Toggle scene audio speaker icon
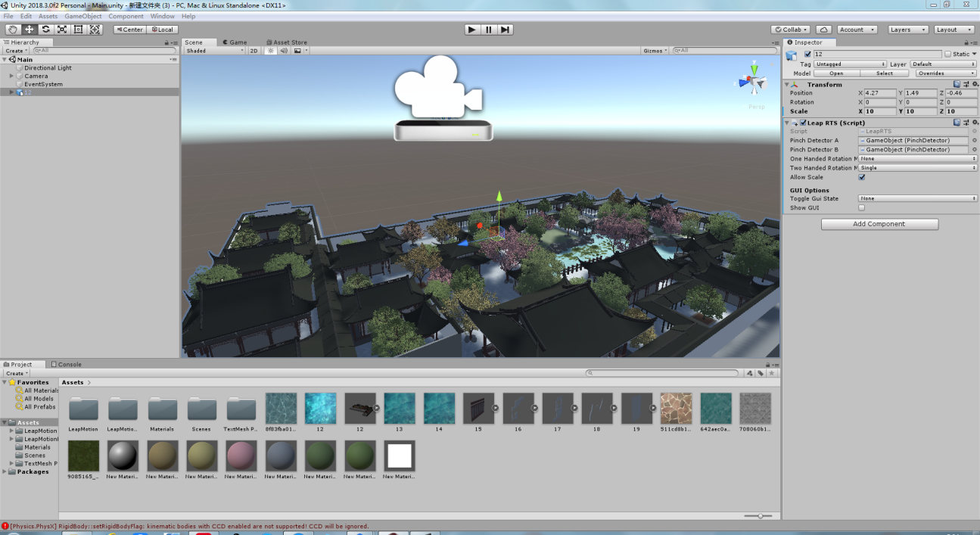The width and height of the screenshot is (980, 535). click(x=284, y=51)
